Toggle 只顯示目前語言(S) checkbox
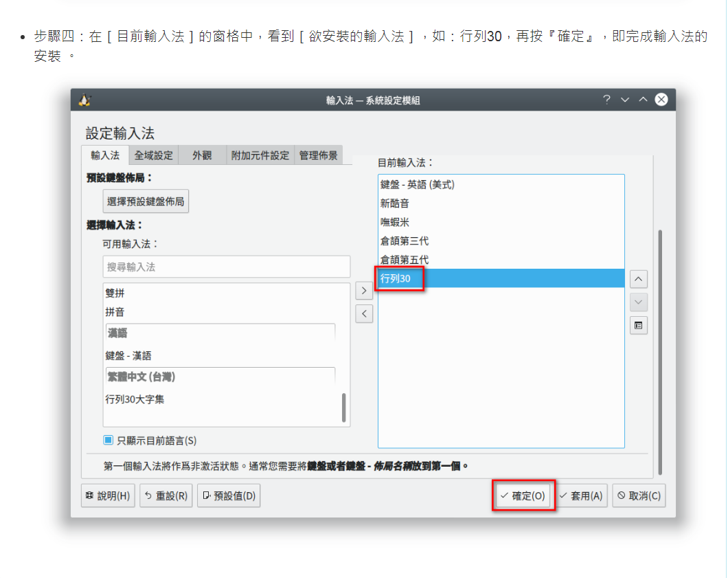728x578 pixels. pos(109,440)
